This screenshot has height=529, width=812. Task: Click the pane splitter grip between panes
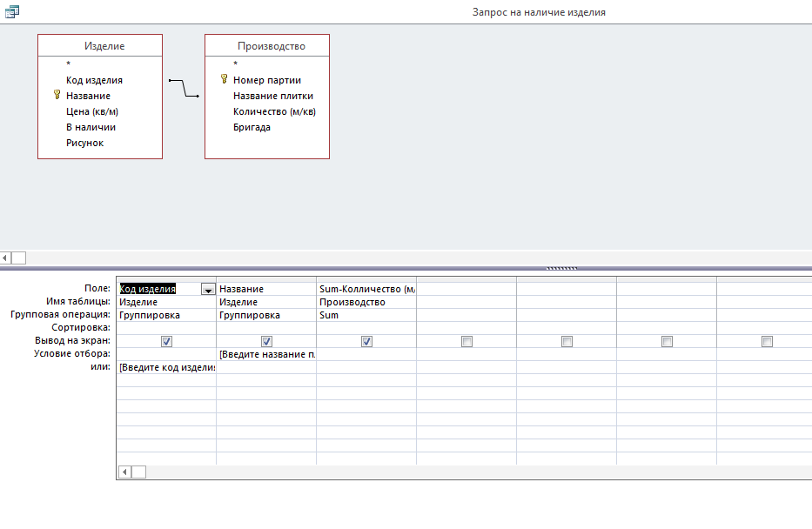[x=561, y=269]
